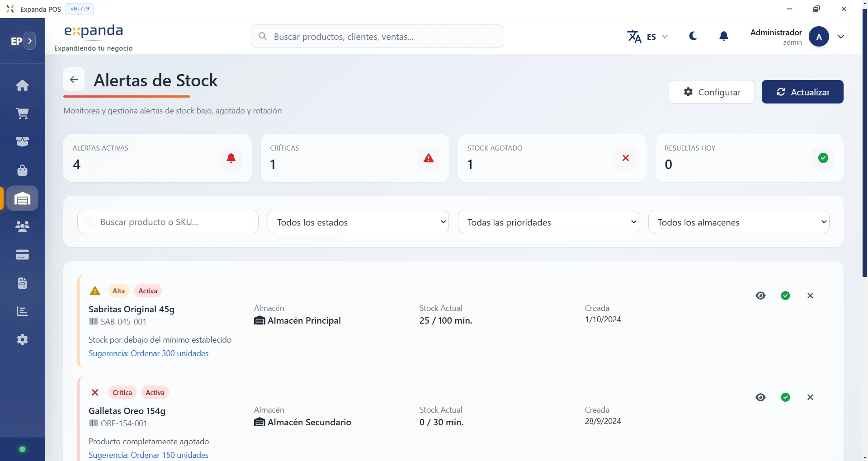Screen dimensions: 868x461
Task: Expand the sidebar with EP chevron
Action: point(30,41)
